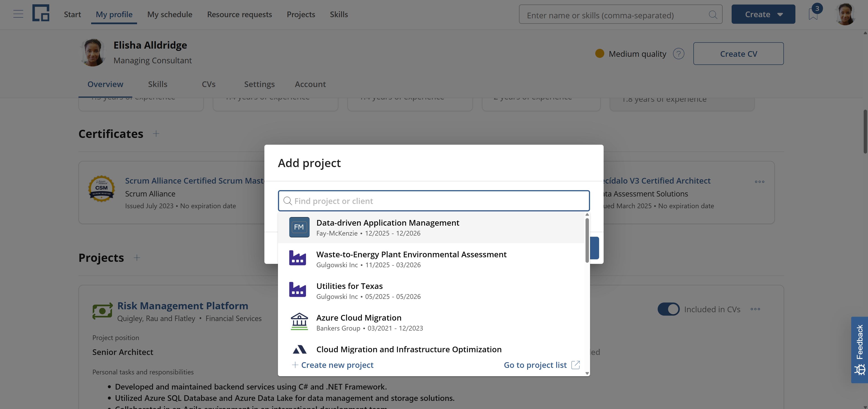
Task: Add a certificate with the plus icon
Action: click(156, 134)
